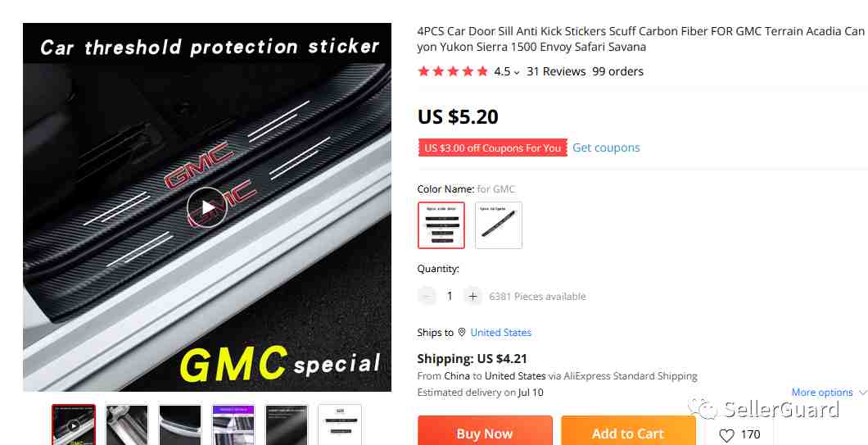Select the purple-banner fourth thumbnail
This screenshot has height=445, width=868.
tap(233, 425)
